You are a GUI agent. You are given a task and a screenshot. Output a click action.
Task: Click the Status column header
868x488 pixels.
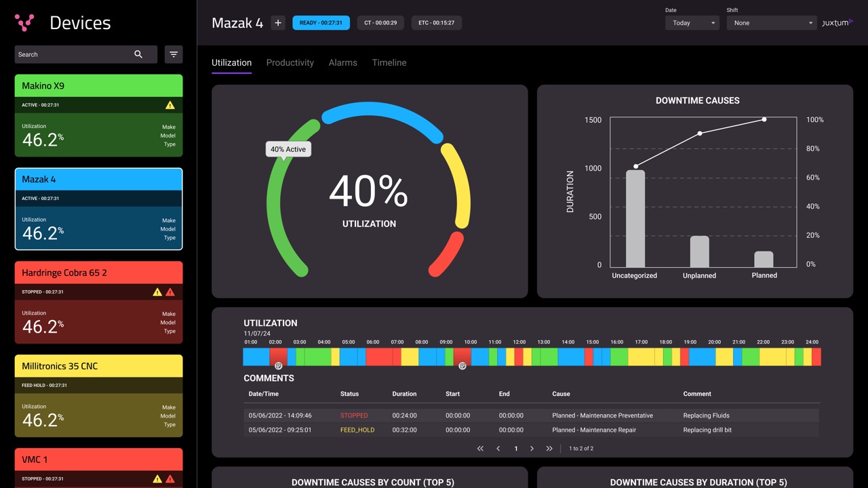click(350, 394)
